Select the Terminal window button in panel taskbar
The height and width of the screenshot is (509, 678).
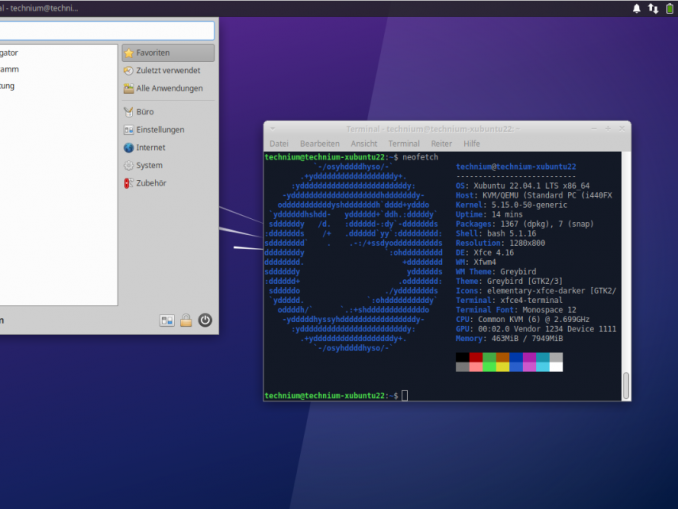pyautogui.click(x=40, y=8)
